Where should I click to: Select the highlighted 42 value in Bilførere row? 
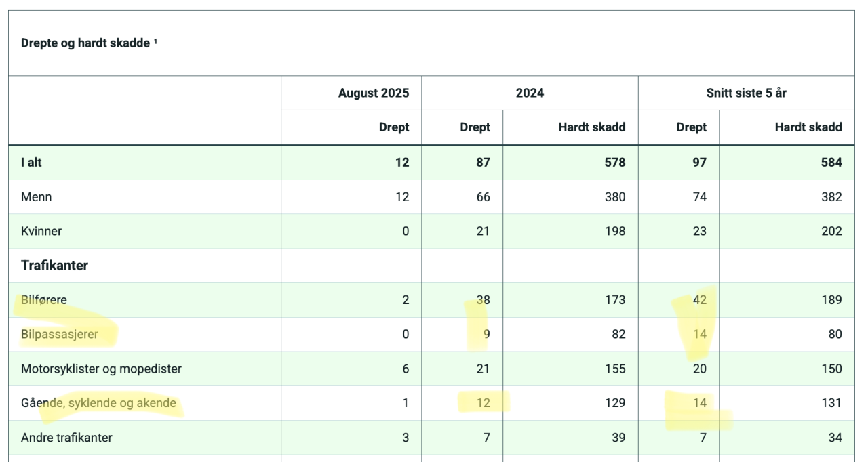coord(698,300)
